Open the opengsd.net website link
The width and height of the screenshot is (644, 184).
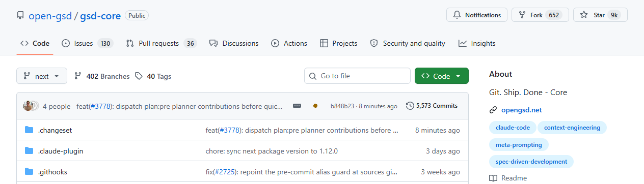521,110
